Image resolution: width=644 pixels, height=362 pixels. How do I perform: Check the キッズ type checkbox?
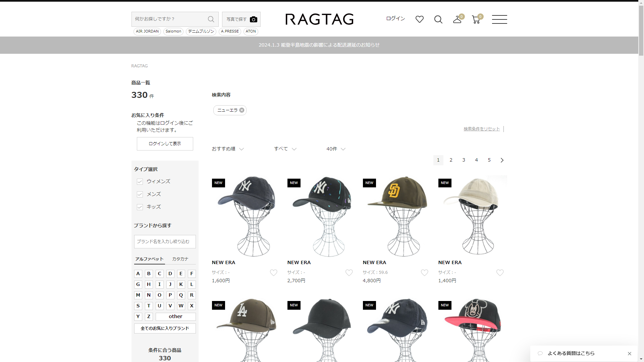pos(140,207)
